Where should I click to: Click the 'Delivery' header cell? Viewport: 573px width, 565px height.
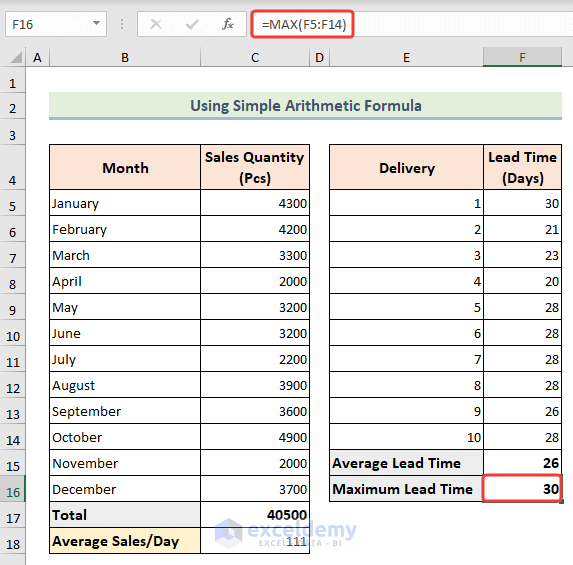(x=406, y=167)
